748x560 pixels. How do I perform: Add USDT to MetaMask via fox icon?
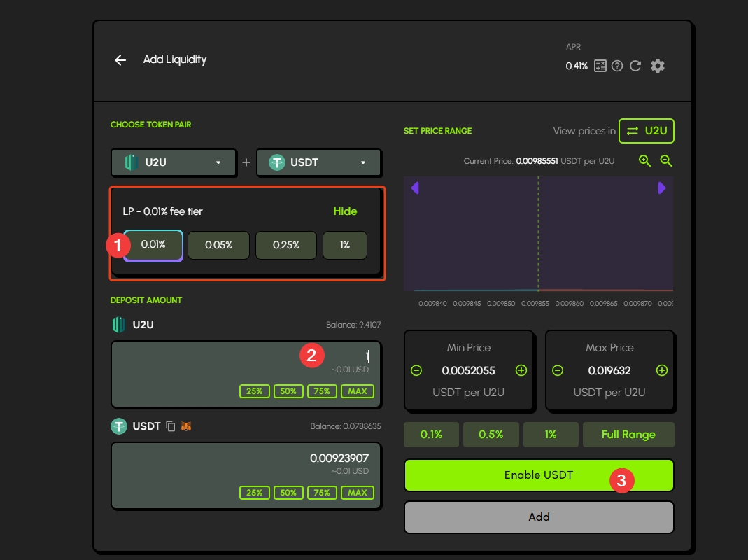[186, 426]
